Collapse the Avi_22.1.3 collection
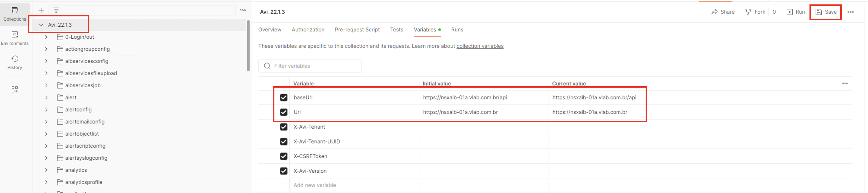 click(x=41, y=25)
